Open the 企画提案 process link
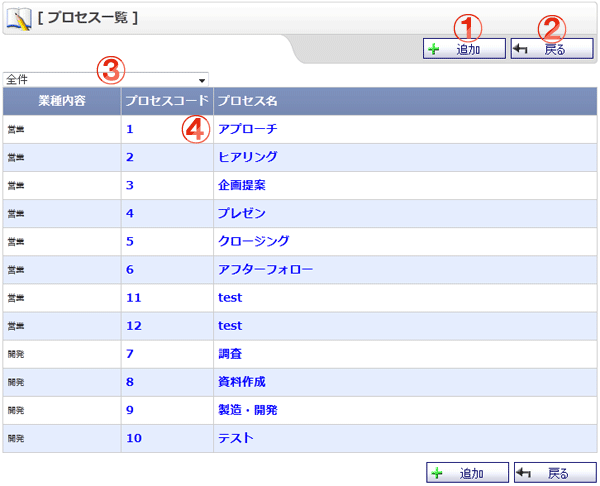This screenshot has height=486, width=600. pos(241,185)
